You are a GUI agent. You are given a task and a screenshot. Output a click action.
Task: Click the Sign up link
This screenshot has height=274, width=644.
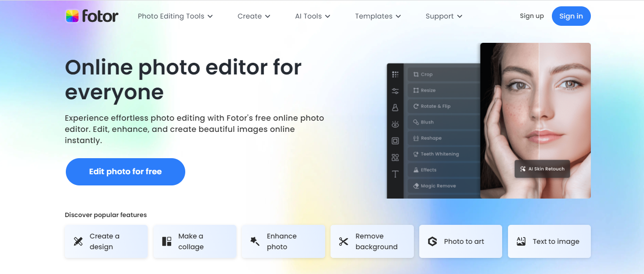[x=532, y=16]
